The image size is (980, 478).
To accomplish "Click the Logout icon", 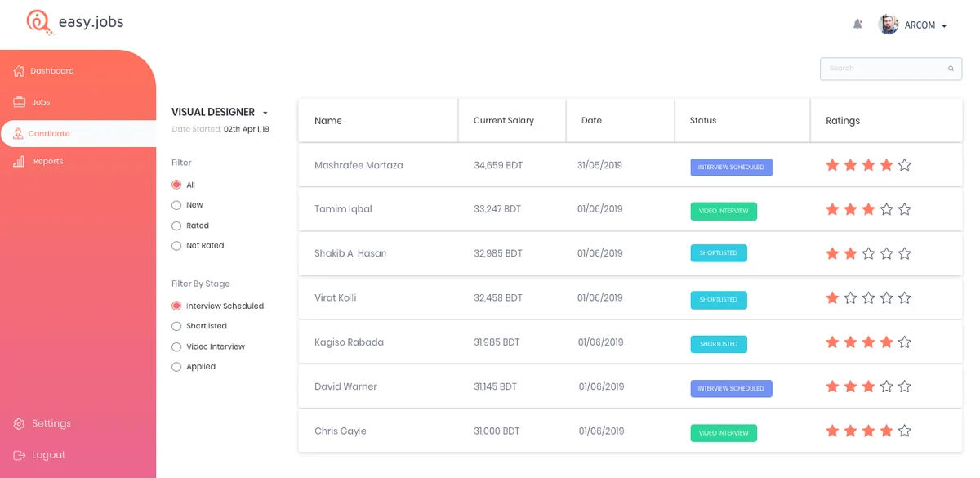I will point(19,455).
